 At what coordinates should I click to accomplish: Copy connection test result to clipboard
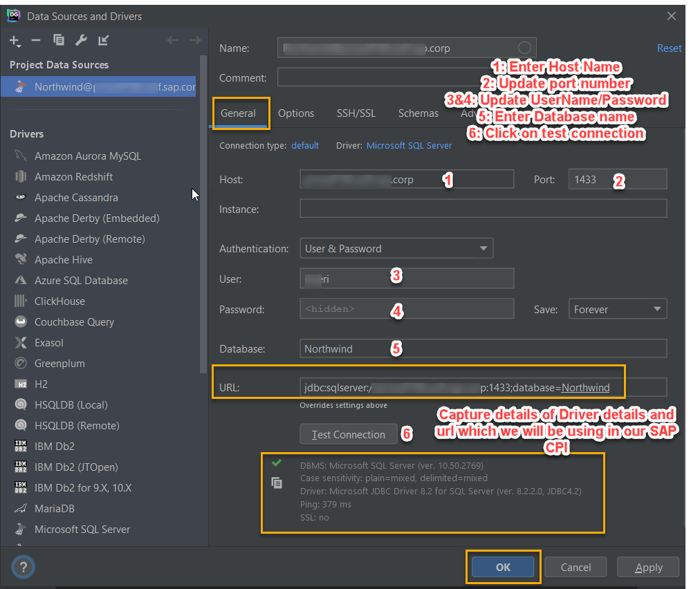pyautogui.click(x=277, y=483)
